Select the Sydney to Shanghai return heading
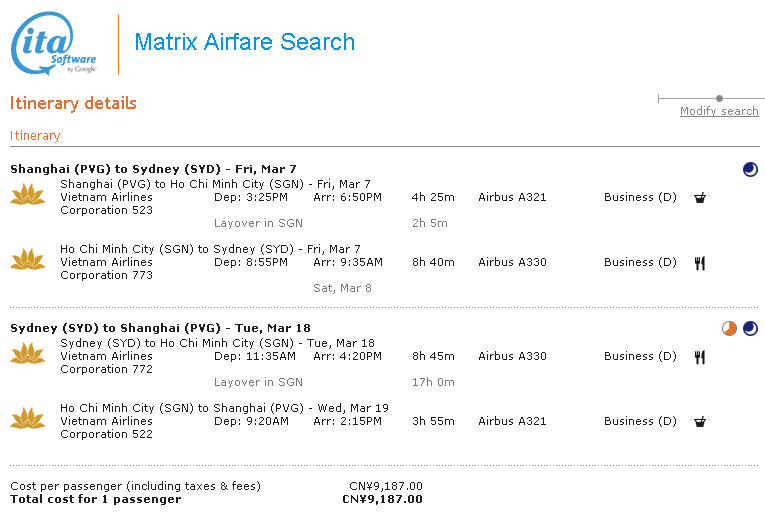765x517 pixels. [161, 328]
